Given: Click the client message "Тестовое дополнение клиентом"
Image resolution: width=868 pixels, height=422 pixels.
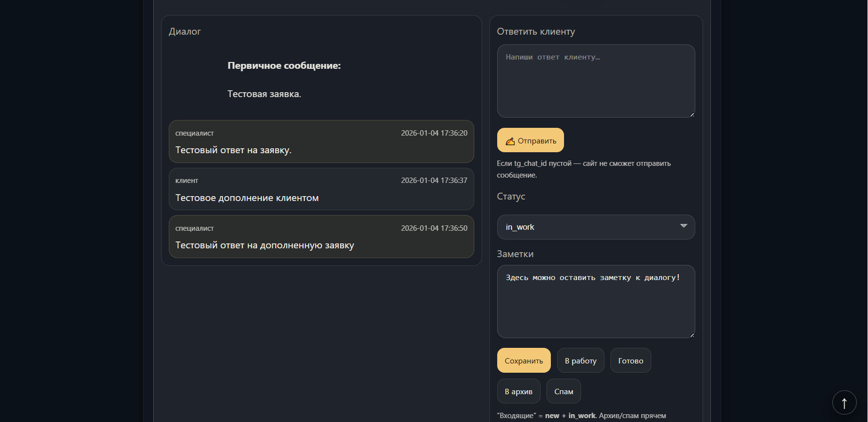Looking at the screenshot, I should click(x=247, y=198).
